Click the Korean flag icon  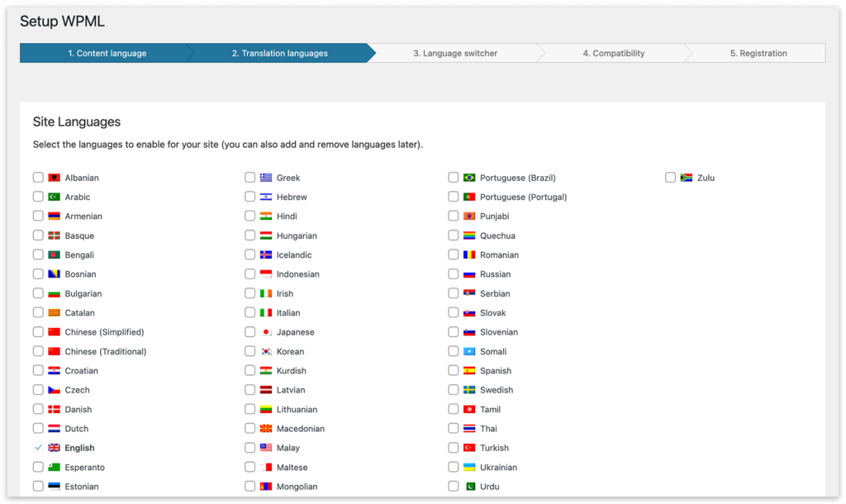click(266, 351)
